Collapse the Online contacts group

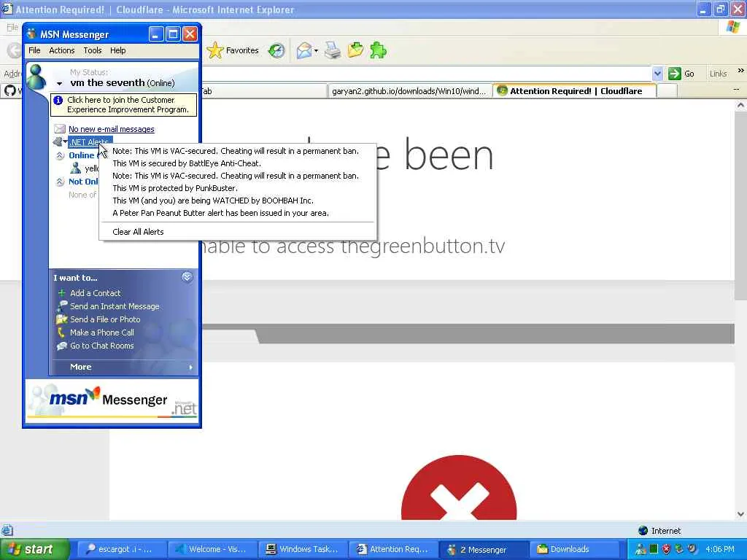click(60, 156)
